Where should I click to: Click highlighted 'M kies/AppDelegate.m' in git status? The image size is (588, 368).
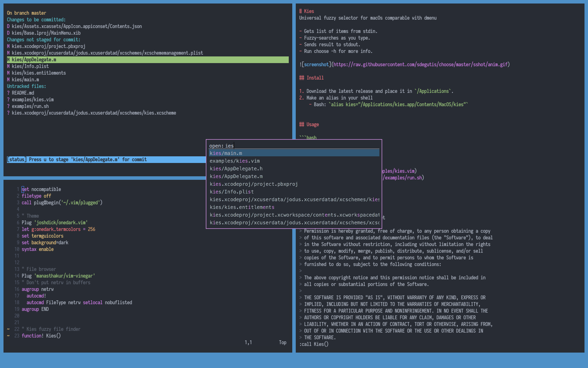148,60
